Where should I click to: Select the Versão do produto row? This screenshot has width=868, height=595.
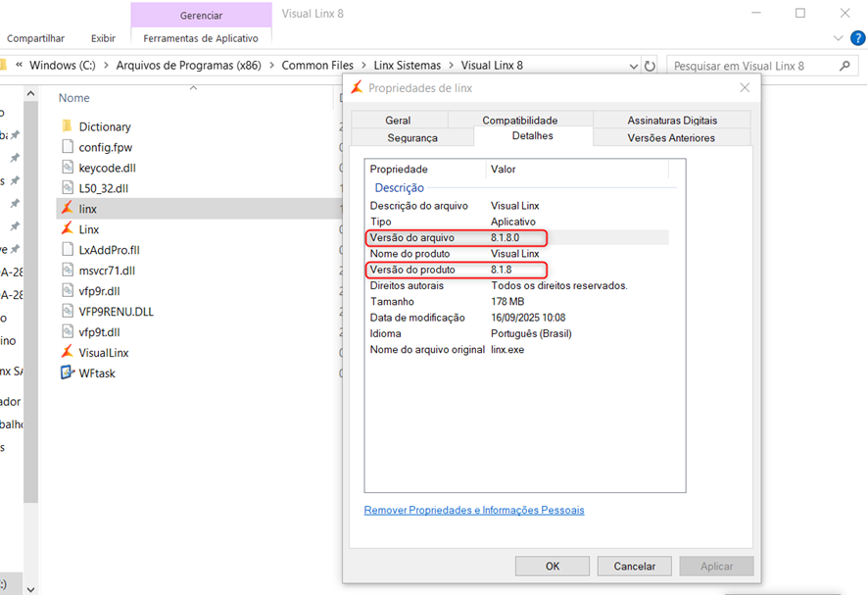tap(517, 270)
